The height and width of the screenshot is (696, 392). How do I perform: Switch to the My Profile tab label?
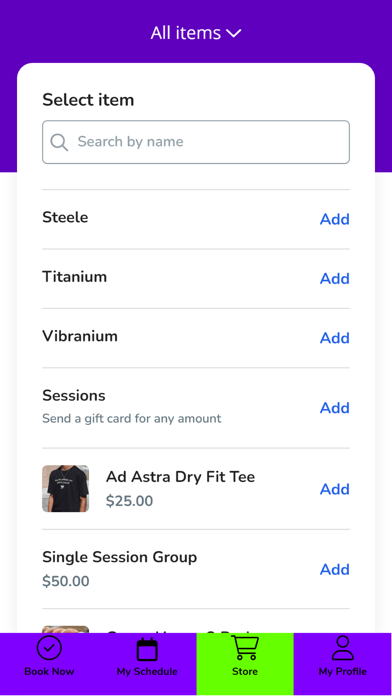coord(343,672)
